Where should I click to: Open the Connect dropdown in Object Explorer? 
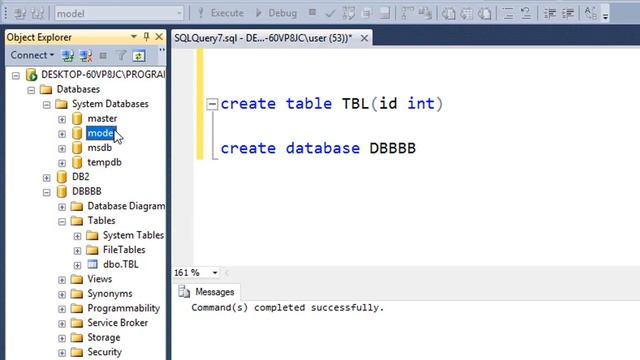pos(32,55)
